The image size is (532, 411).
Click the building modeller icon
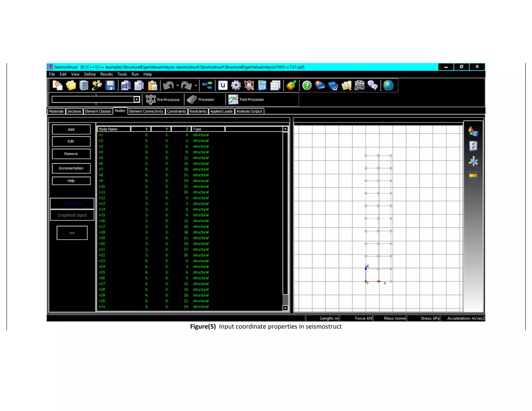(x=84, y=85)
